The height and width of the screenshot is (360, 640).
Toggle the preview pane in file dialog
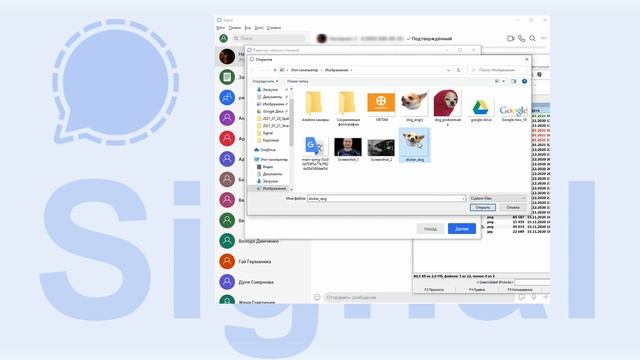[513, 81]
